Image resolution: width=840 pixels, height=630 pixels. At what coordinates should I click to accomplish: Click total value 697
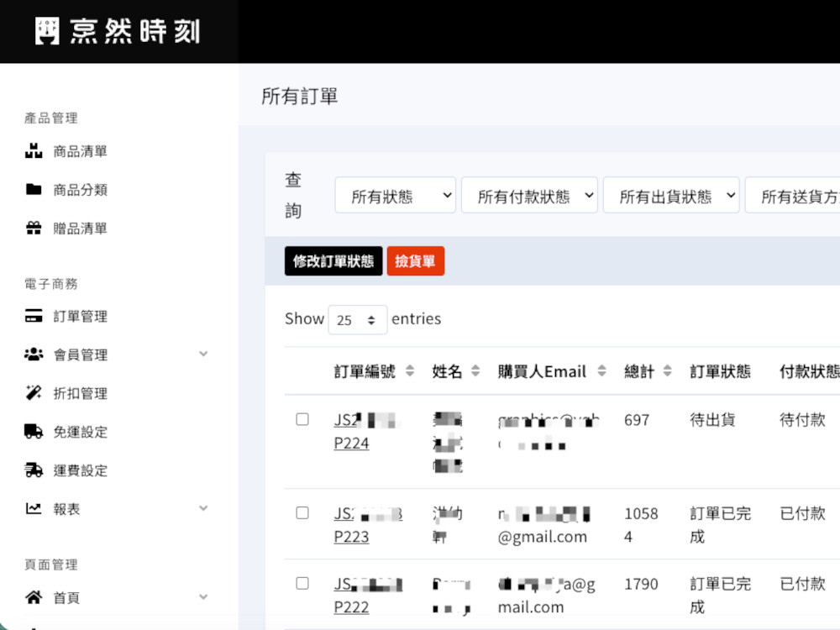pos(637,420)
